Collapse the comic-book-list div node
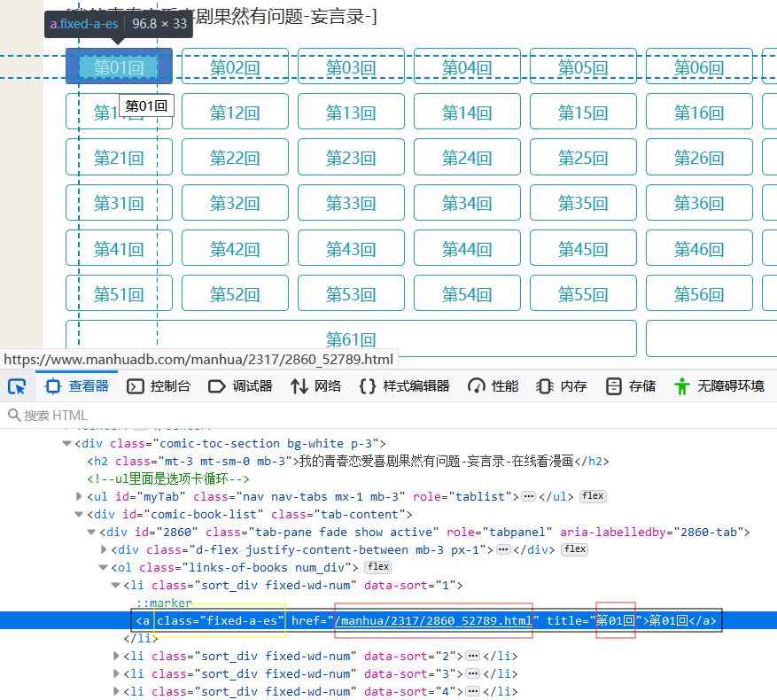777x700 pixels. 79,514
